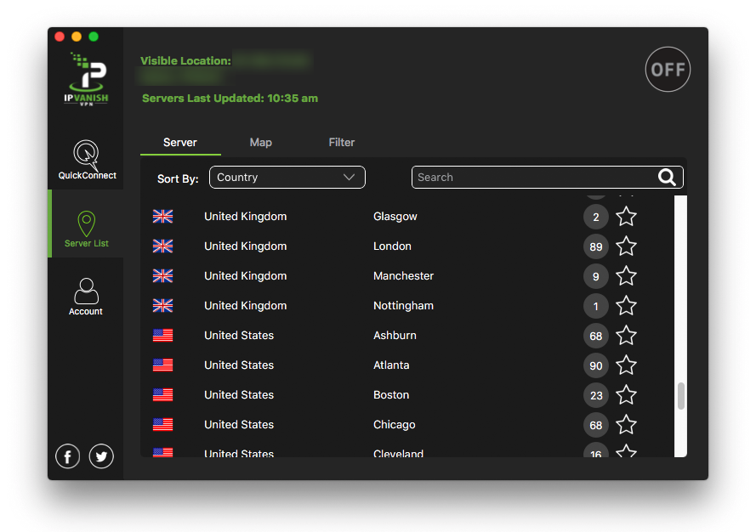Screen dimensions: 756x532
Task: Favorite the Atlanta server
Action: pos(626,365)
